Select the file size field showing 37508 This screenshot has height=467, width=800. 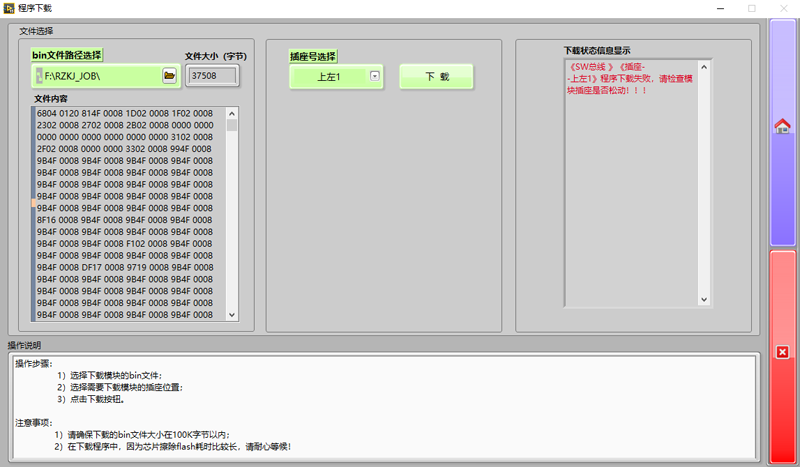(x=211, y=75)
